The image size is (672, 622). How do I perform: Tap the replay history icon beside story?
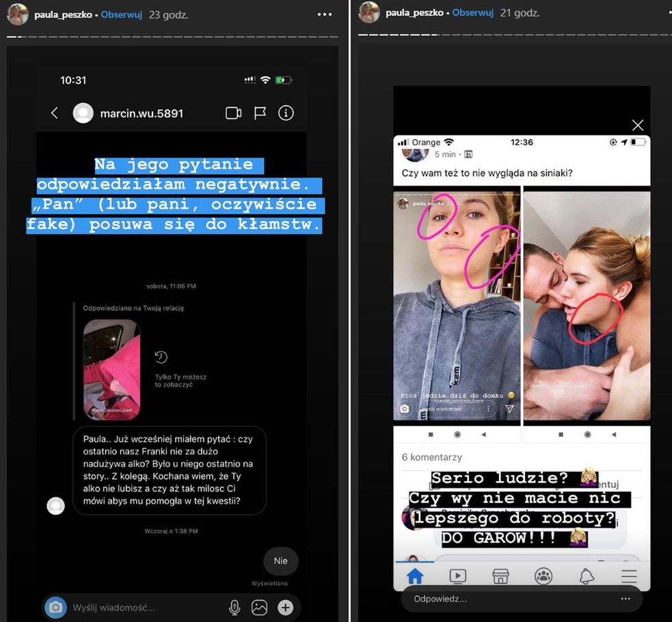tap(161, 357)
